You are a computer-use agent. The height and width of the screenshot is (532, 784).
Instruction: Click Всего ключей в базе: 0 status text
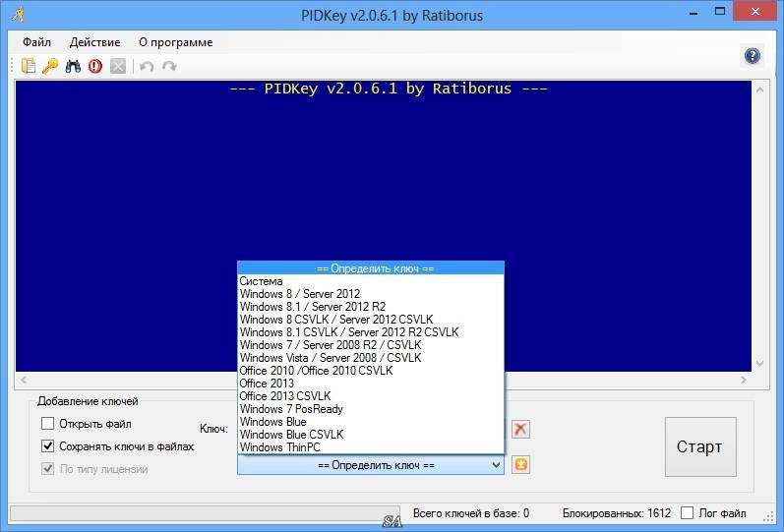(x=471, y=513)
